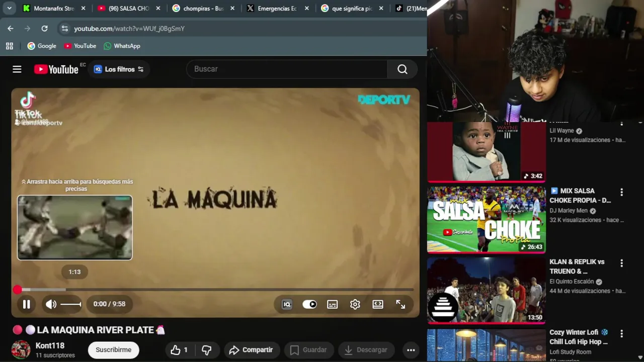The height and width of the screenshot is (362, 644).
Task: Open Cozy Winter Lofi video thumbnail
Action: pos(487,345)
